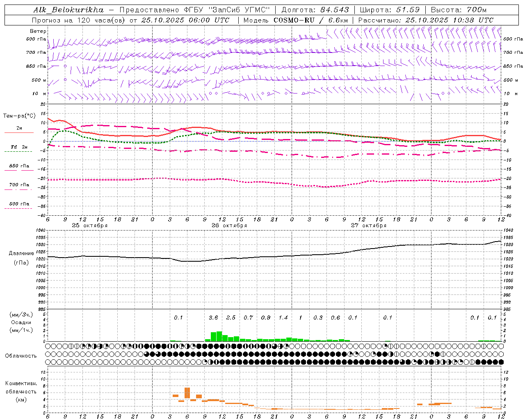
Task: Click the "25 октября" date label
Action: click(90, 225)
